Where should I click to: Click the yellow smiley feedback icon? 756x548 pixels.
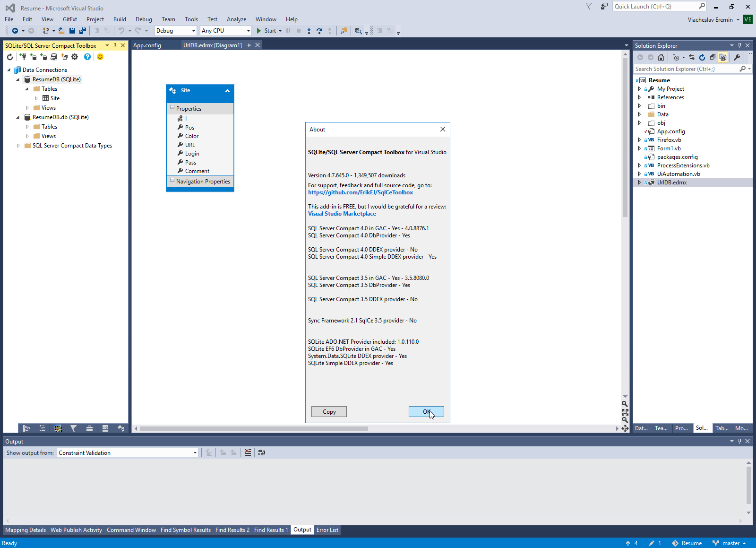click(x=100, y=57)
